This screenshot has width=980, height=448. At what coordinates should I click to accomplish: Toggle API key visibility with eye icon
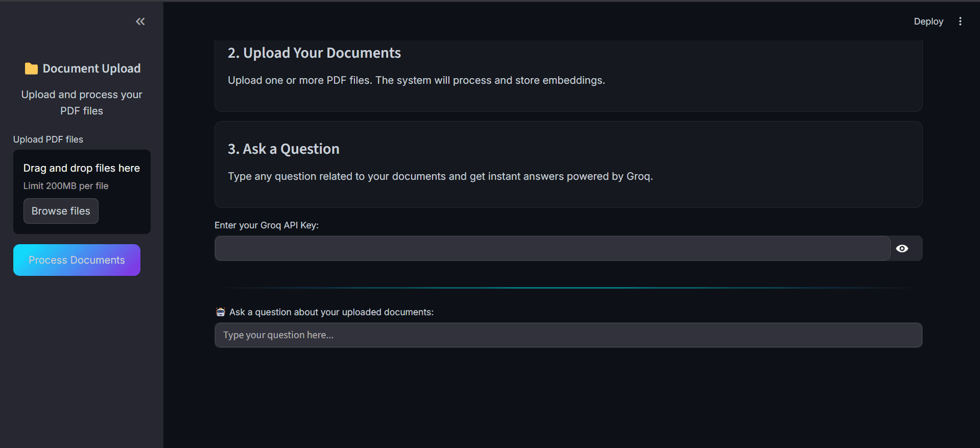click(x=902, y=248)
